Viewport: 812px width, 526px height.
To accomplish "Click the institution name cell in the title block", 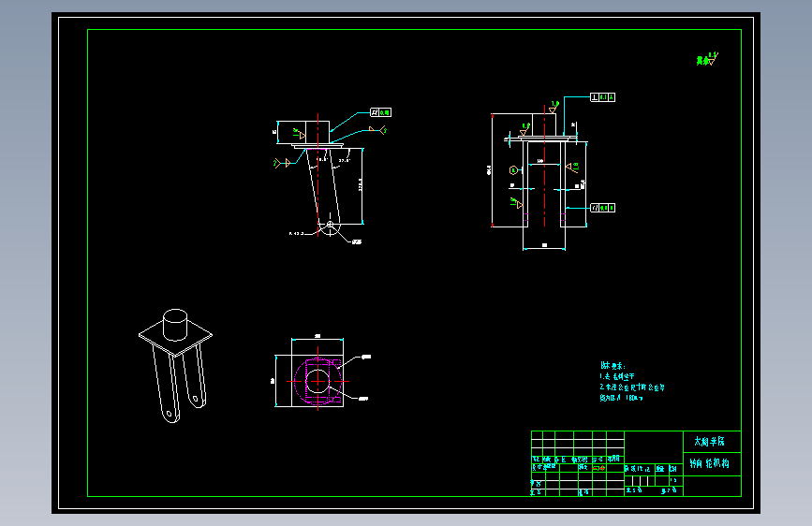I will click(x=712, y=442).
